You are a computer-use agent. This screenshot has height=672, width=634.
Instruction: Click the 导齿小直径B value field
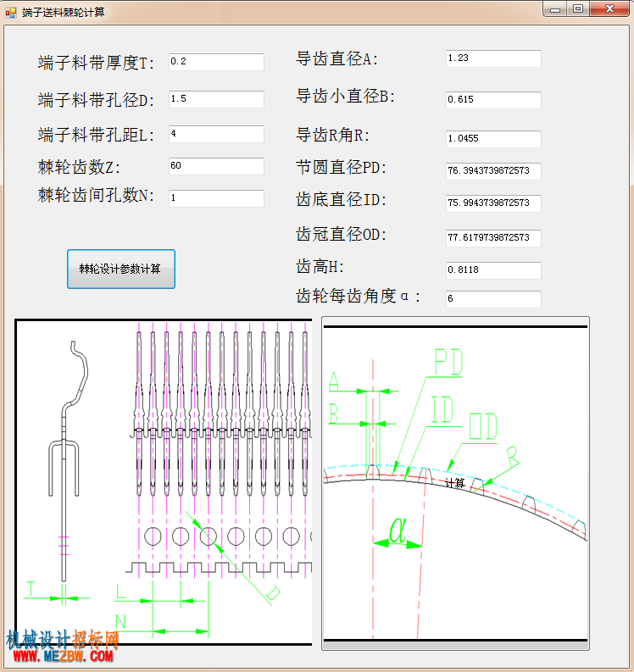[x=493, y=100]
